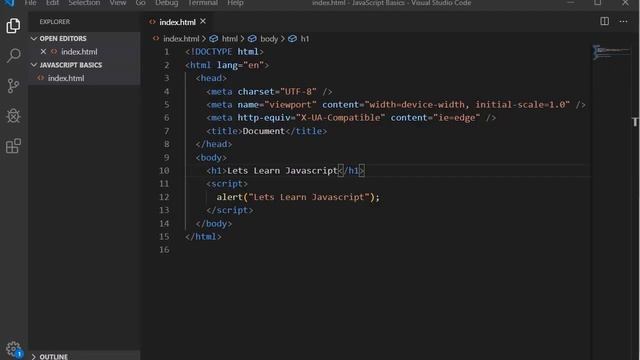Click the closing script tag
Image resolution: width=640 pixels, height=360 pixels.
[229, 210]
